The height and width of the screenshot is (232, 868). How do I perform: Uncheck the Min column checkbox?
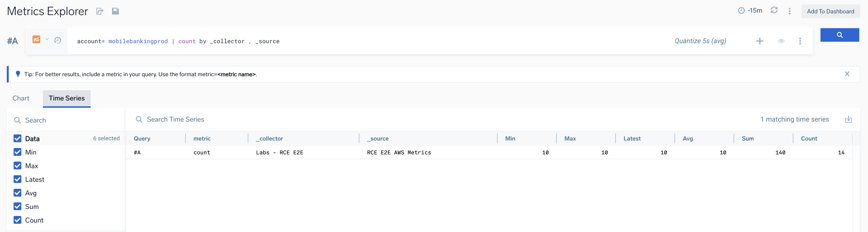[17, 152]
